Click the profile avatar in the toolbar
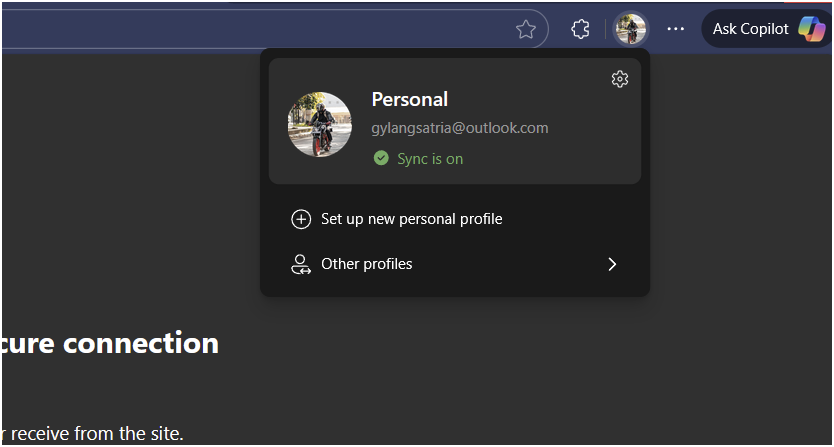This screenshot has width=834, height=447. coord(630,29)
